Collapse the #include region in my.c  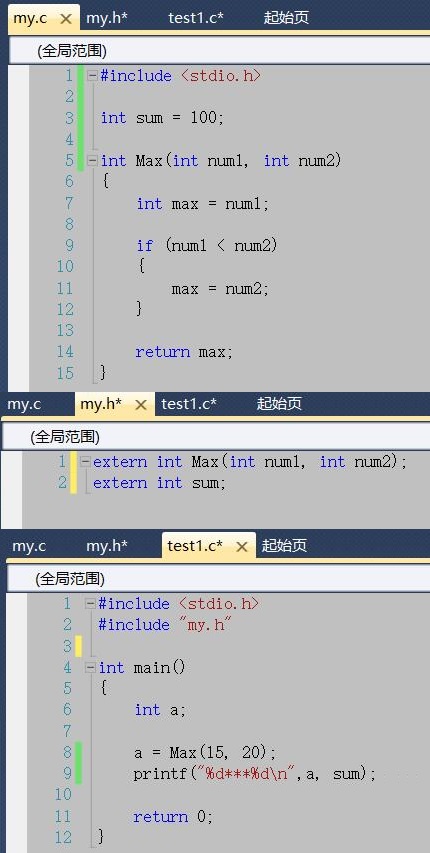click(93, 76)
